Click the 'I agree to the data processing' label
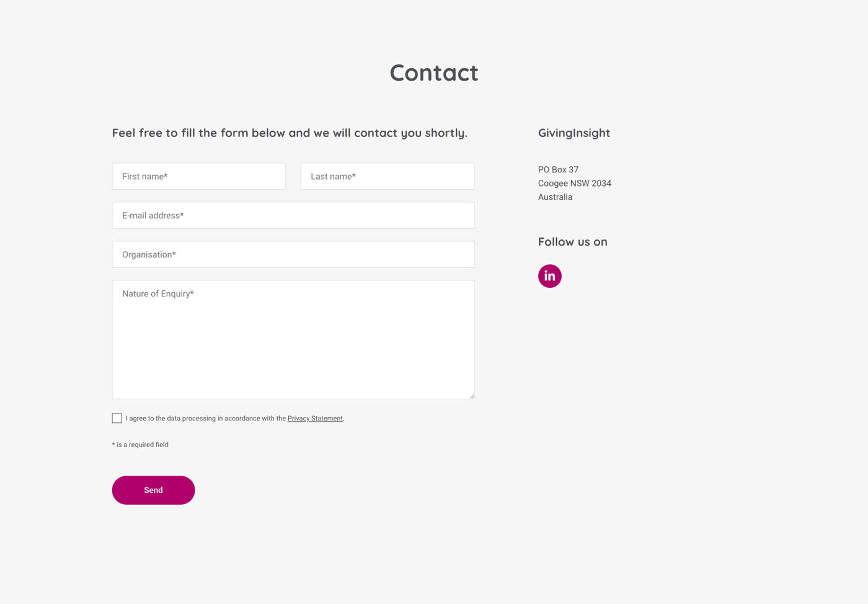The height and width of the screenshot is (604, 868). [234, 419]
